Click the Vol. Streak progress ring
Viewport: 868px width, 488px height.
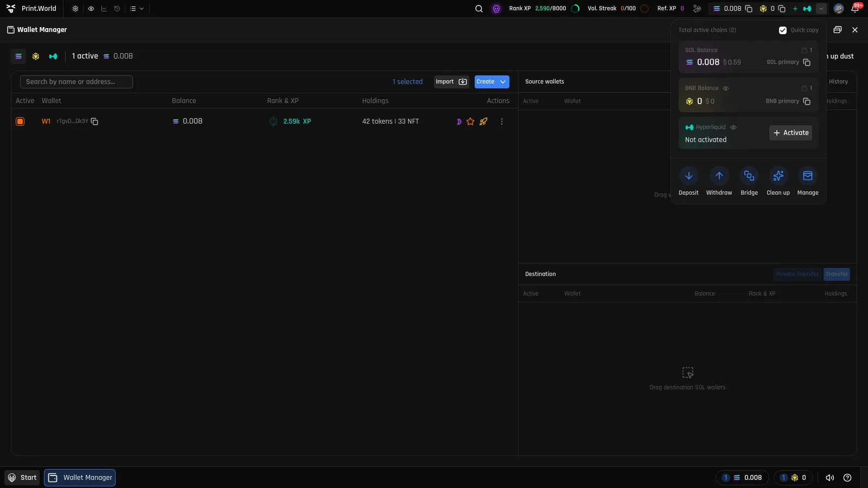[644, 9]
